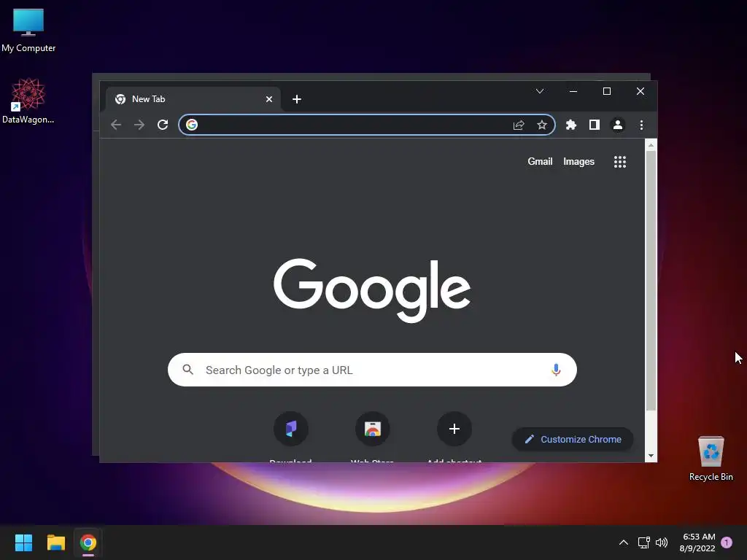Open a new tab with plus button
Viewport: 747px width, 560px height.
(x=297, y=99)
